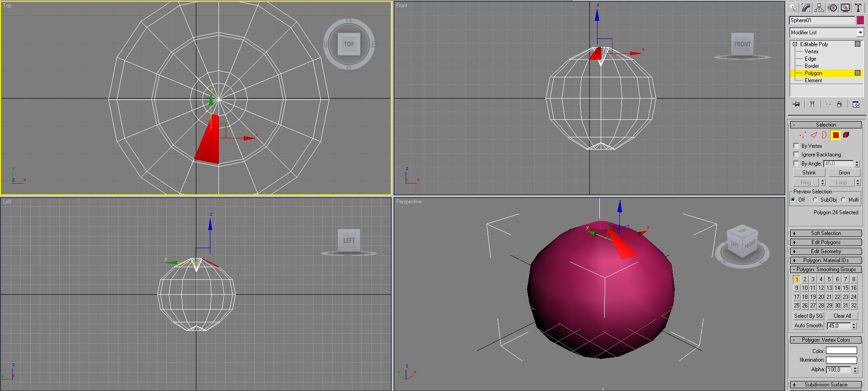Click the Grow selection button

[x=844, y=173]
